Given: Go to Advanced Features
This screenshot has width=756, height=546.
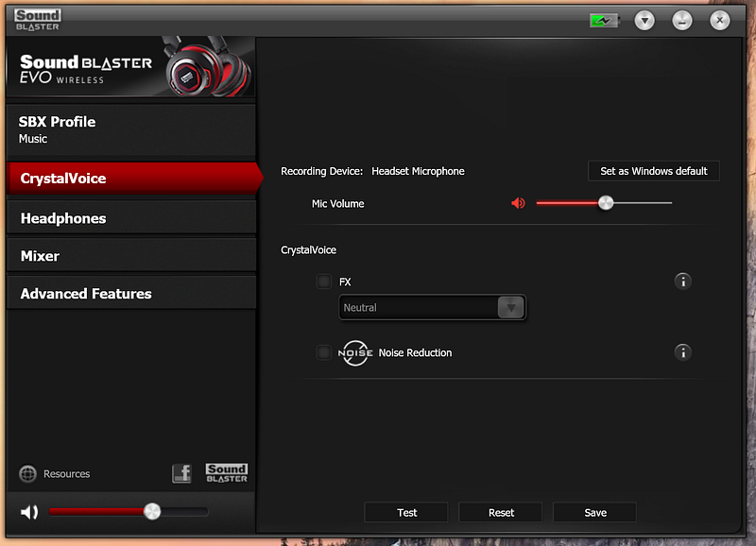Looking at the screenshot, I should (131, 294).
